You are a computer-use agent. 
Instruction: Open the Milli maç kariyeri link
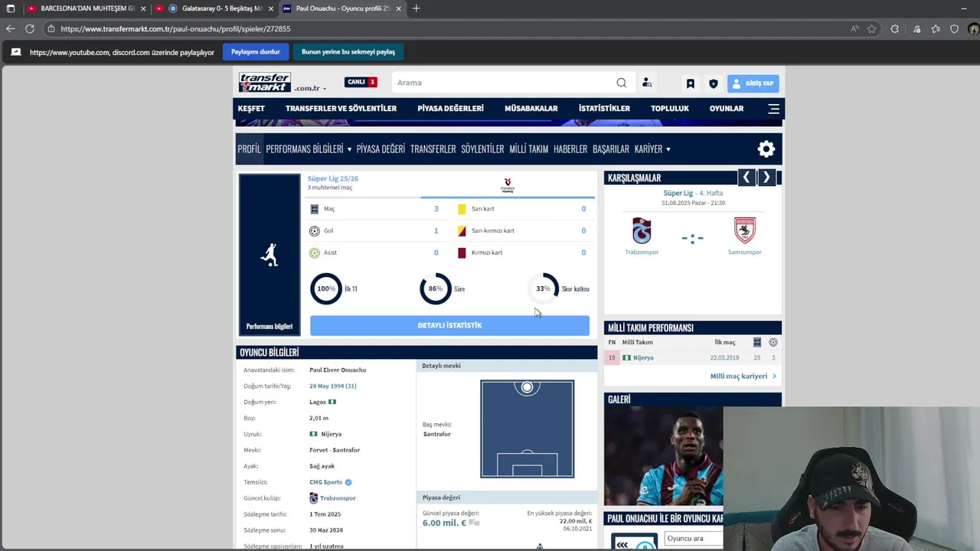[x=743, y=377]
